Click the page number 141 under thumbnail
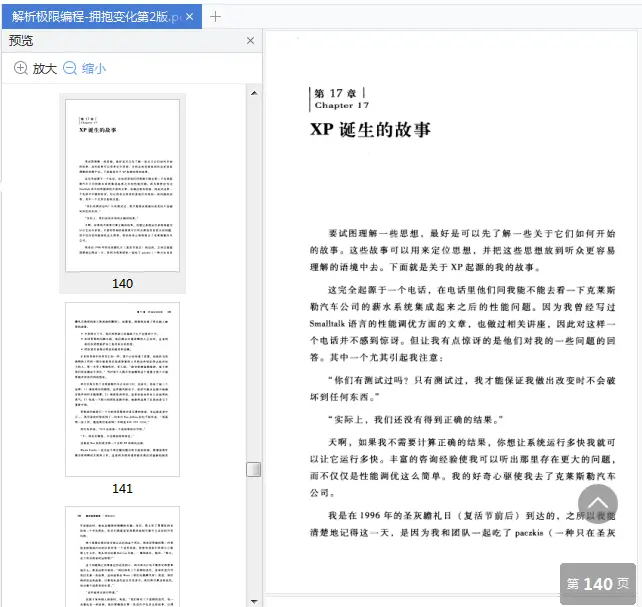This screenshot has height=607, width=642. [x=122, y=488]
